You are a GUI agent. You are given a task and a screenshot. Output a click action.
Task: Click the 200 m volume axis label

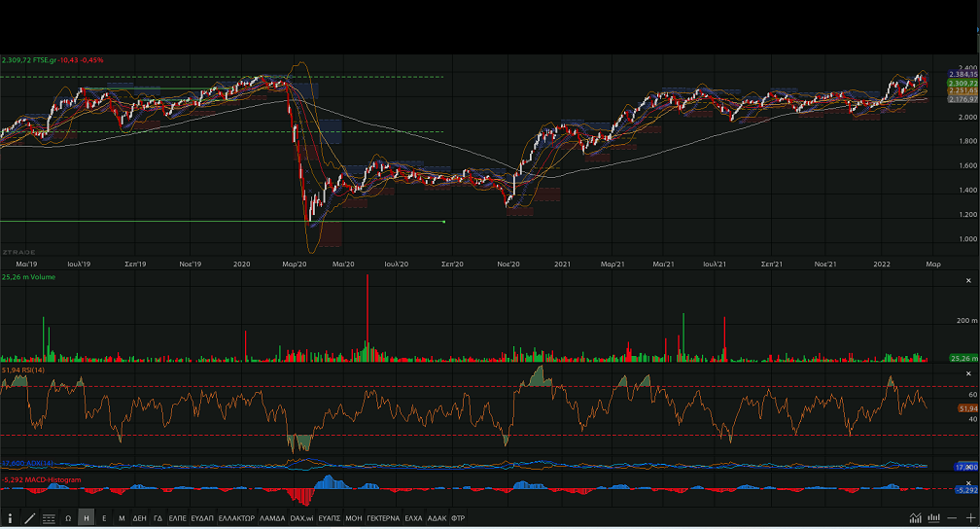point(967,320)
